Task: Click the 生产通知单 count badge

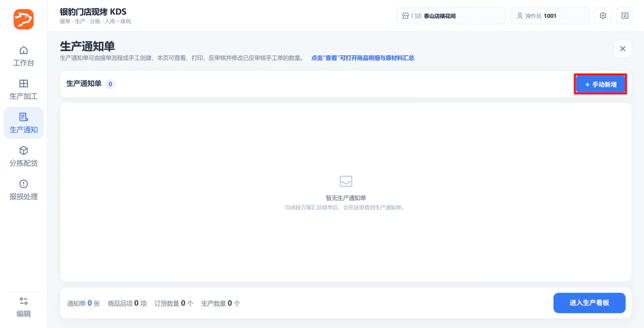Action: click(x=110, y=84)
